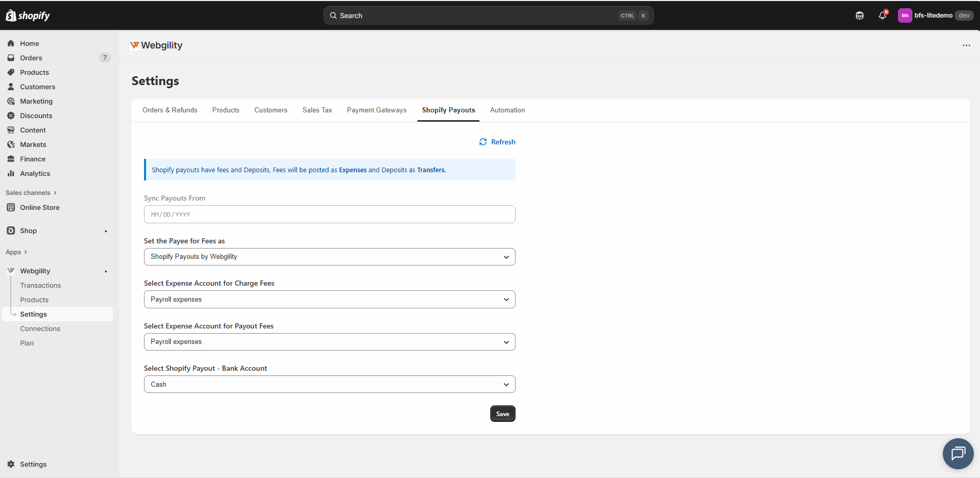Open Shopify Payout Bank Account dropdown
Image resolution: width=980 pixels, height=478 pixels.
329,384
